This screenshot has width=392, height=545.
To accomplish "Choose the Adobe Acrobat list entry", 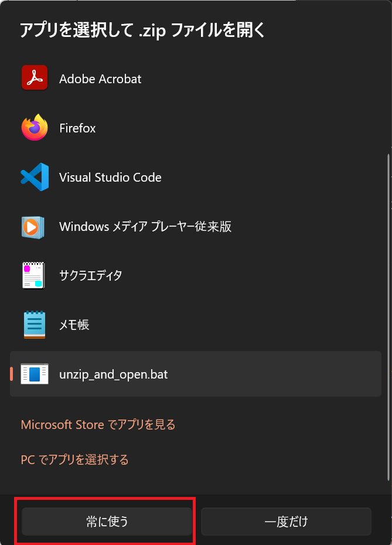I will pyautogui.click(x=196, y=79).
